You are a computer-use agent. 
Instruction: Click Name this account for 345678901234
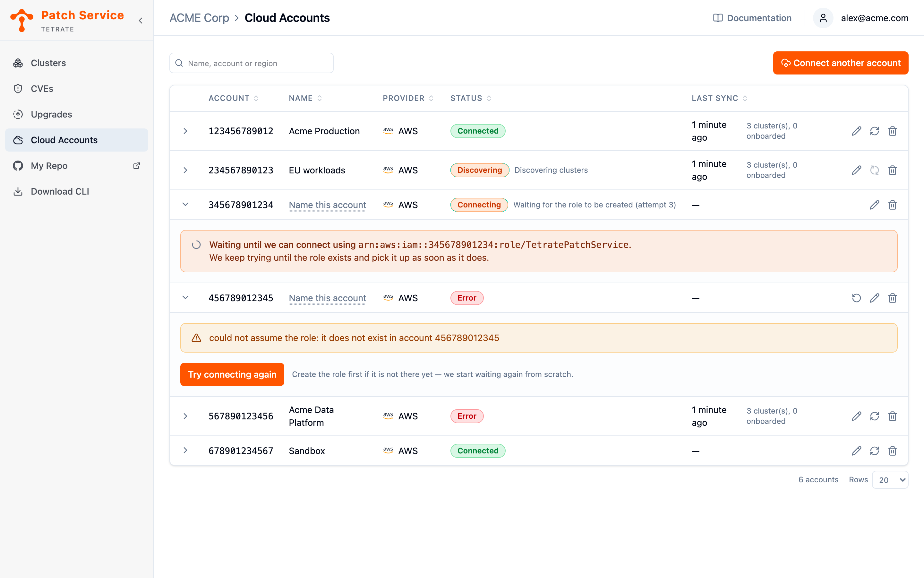327,205
